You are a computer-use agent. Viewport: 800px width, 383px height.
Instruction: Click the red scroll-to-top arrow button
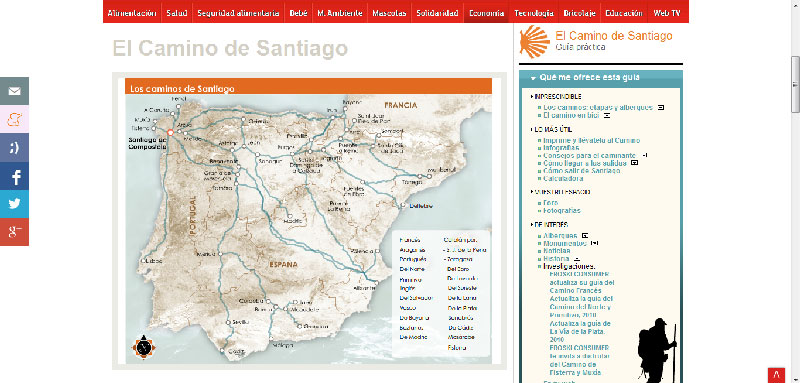(776, 375)
